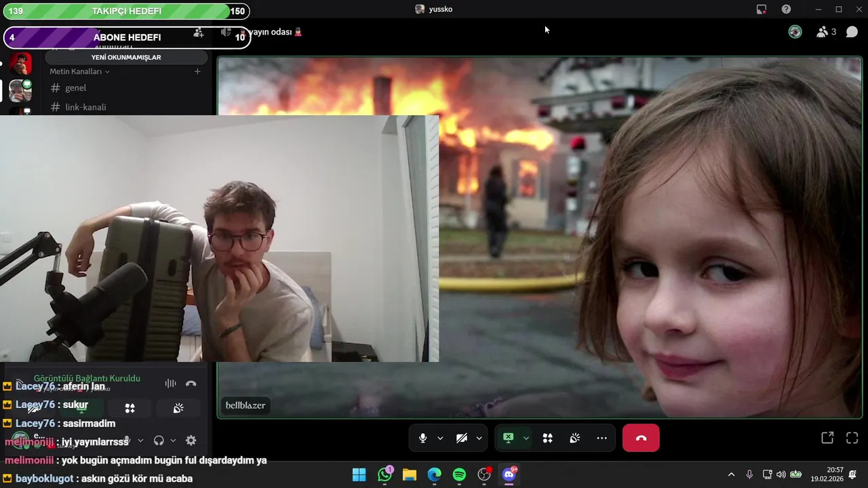Click ABONE HEDEFI progress bar

pos(127,37)
